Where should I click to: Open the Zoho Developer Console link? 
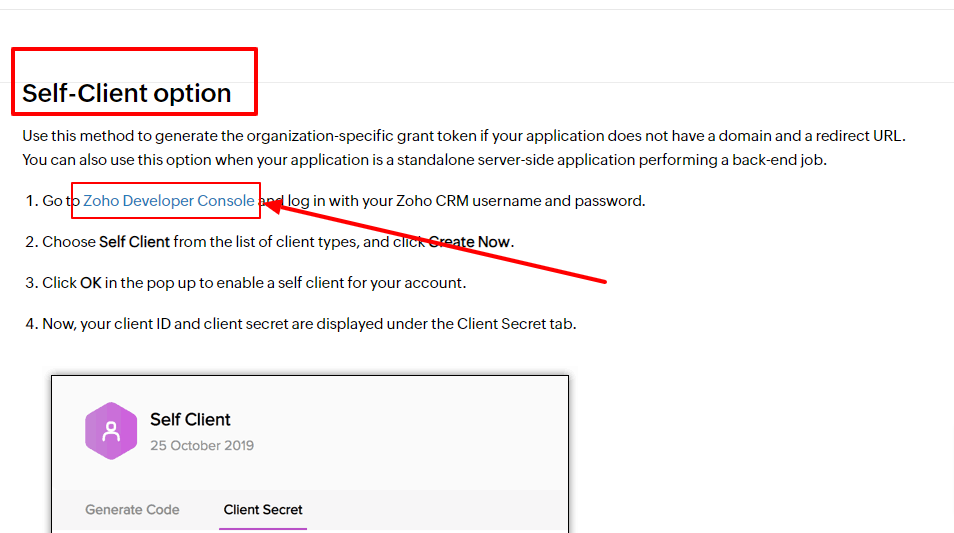pyautogui.click(x=169, y=201)
